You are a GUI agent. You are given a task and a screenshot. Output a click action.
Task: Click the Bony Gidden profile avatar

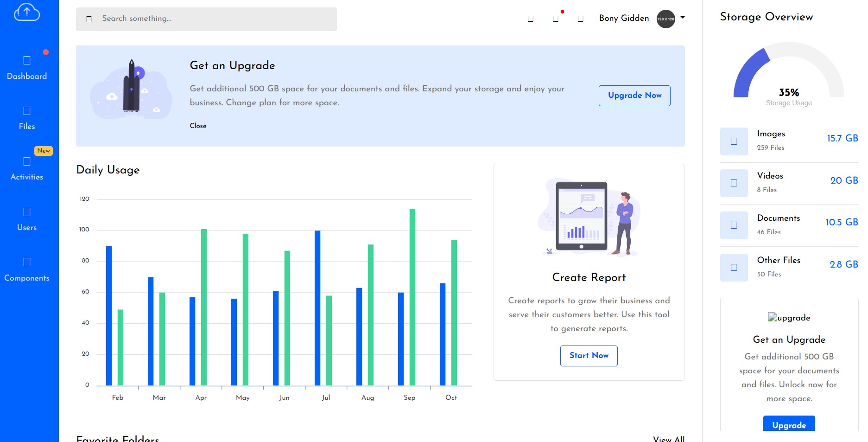665,19
